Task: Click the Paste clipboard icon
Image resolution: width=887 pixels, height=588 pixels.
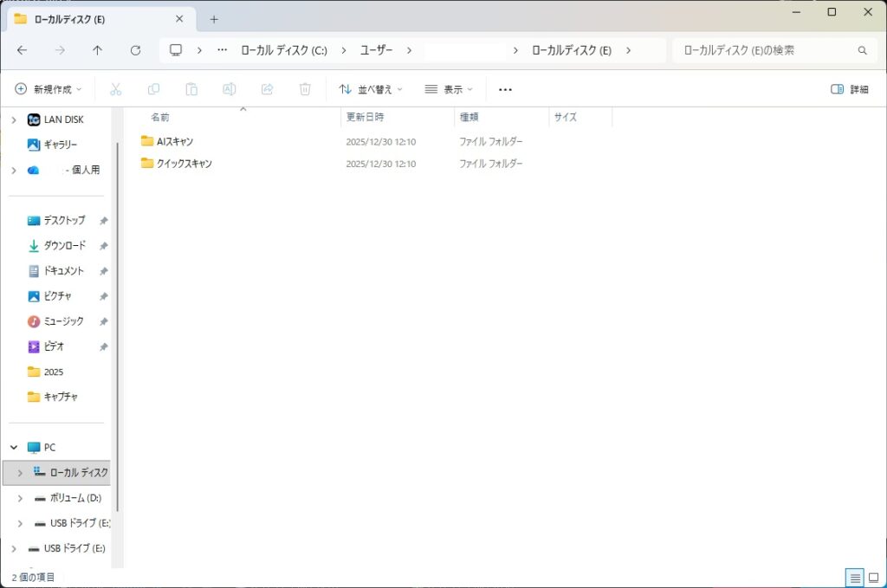Action: (191, 89)
